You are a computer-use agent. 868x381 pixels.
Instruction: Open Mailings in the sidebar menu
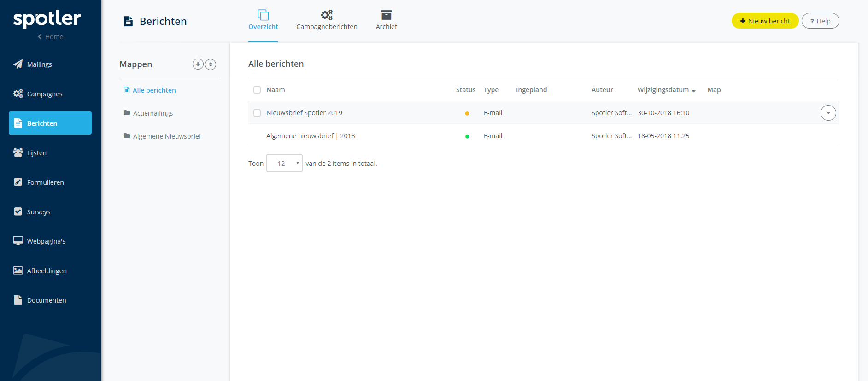pyautogui.click(x=50, y=64)
